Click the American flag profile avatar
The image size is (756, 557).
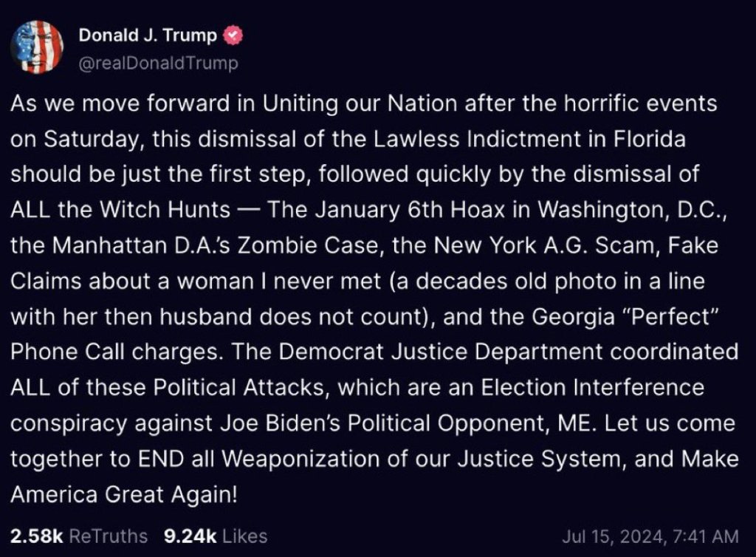click(x=37, y=47)
